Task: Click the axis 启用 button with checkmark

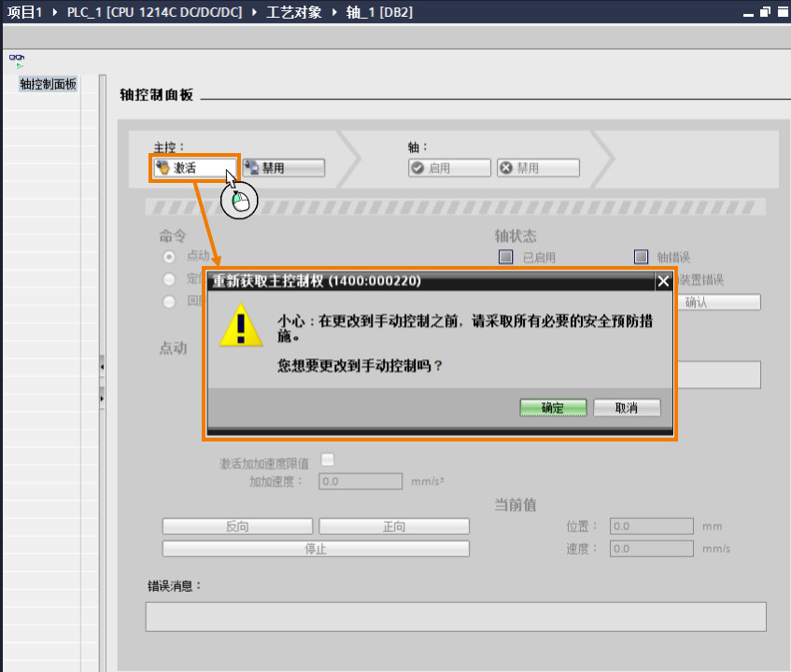Action: pyautogui.click(x=449, y=168)
